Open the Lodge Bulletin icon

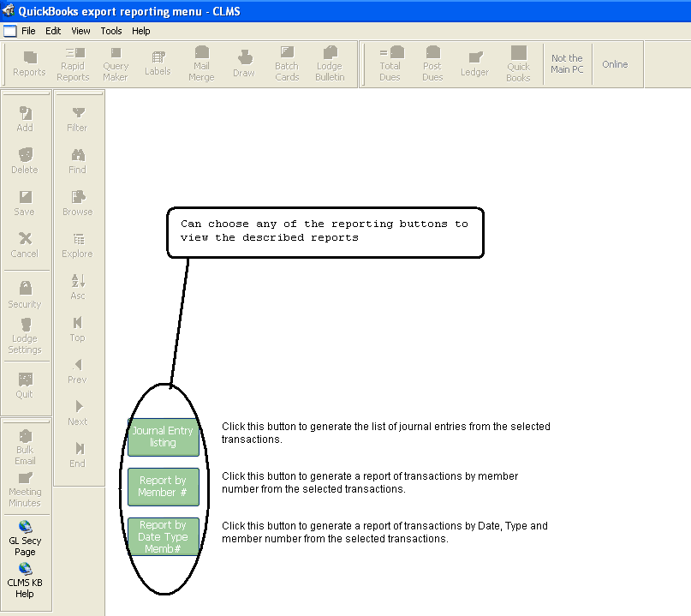(330, 64)
